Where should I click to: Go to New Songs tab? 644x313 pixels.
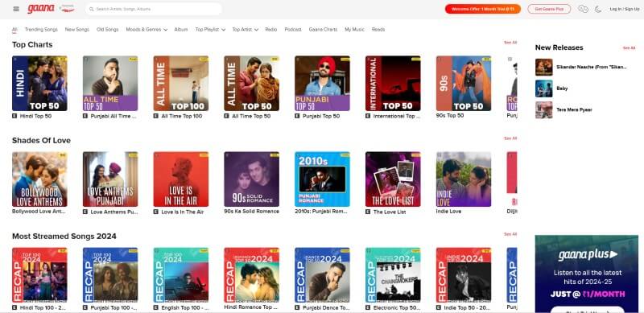pos(76,30)
